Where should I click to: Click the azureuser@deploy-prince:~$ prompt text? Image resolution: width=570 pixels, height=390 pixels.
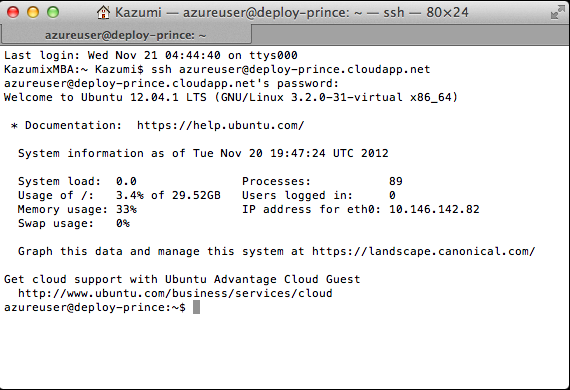tap(95, 307)
